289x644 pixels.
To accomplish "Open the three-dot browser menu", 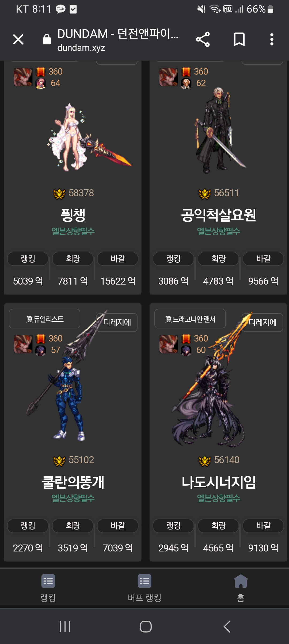I will 272,40.
